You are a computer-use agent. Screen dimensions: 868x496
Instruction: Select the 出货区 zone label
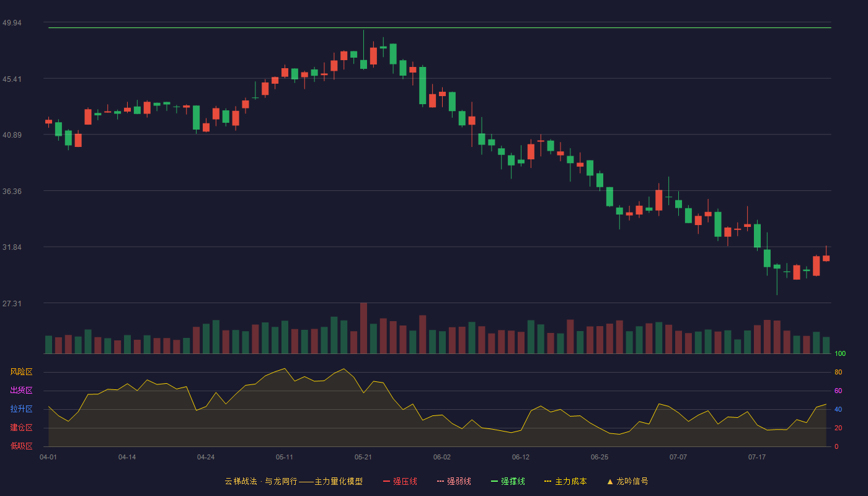click(21, 391)
